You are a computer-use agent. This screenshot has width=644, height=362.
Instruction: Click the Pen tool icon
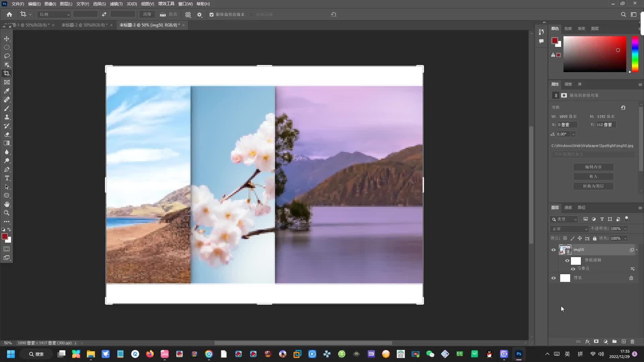coord(7,169)
